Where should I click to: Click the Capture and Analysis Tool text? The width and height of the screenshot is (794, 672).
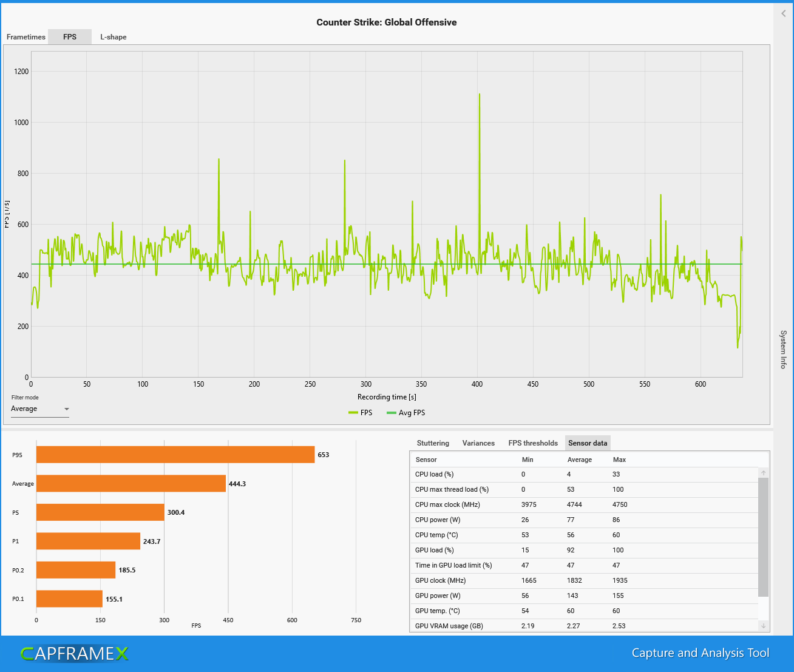(701, 653)
